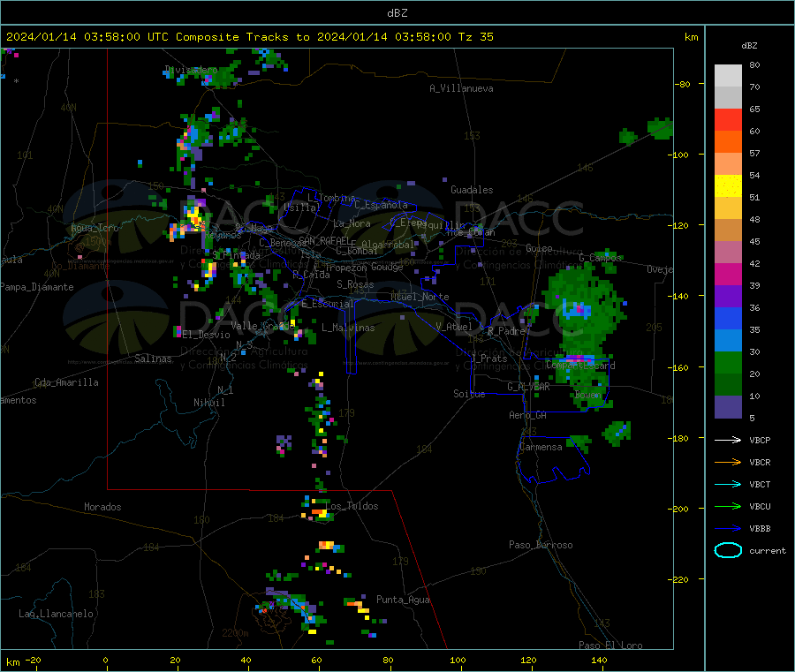Click the SAN_RAFAEL map label

click(324, 240)
